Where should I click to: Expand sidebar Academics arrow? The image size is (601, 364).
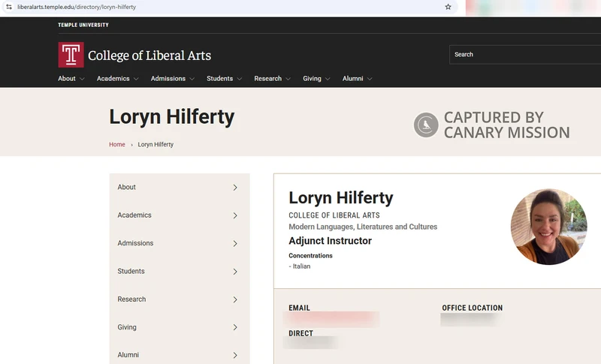pos(235,215)
